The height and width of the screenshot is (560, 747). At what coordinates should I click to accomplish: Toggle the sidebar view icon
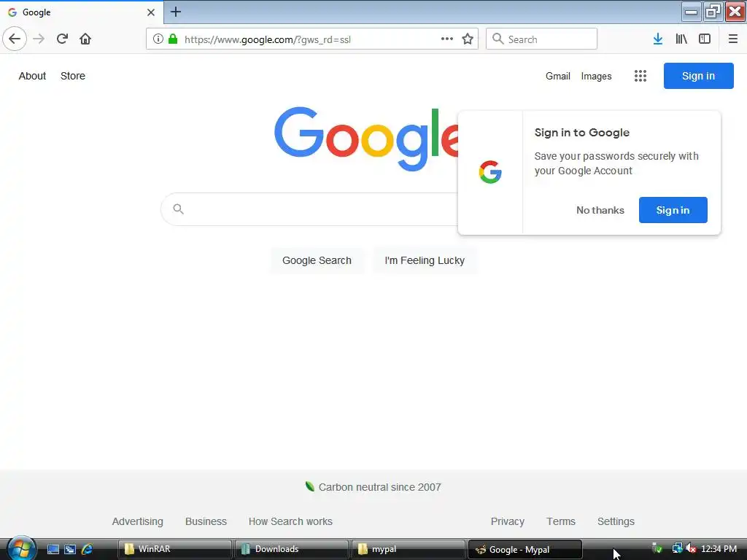point(705,39)
